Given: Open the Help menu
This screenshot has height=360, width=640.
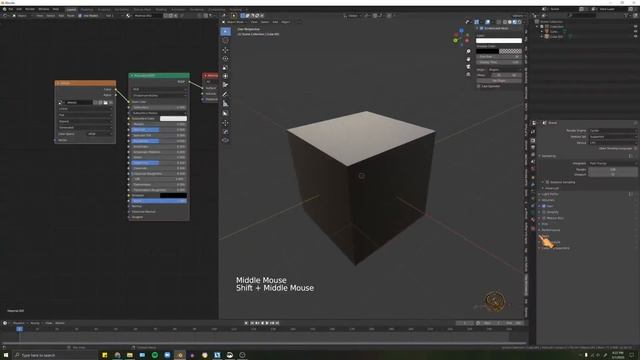Looking at the screenshot, I should (56, 9).
